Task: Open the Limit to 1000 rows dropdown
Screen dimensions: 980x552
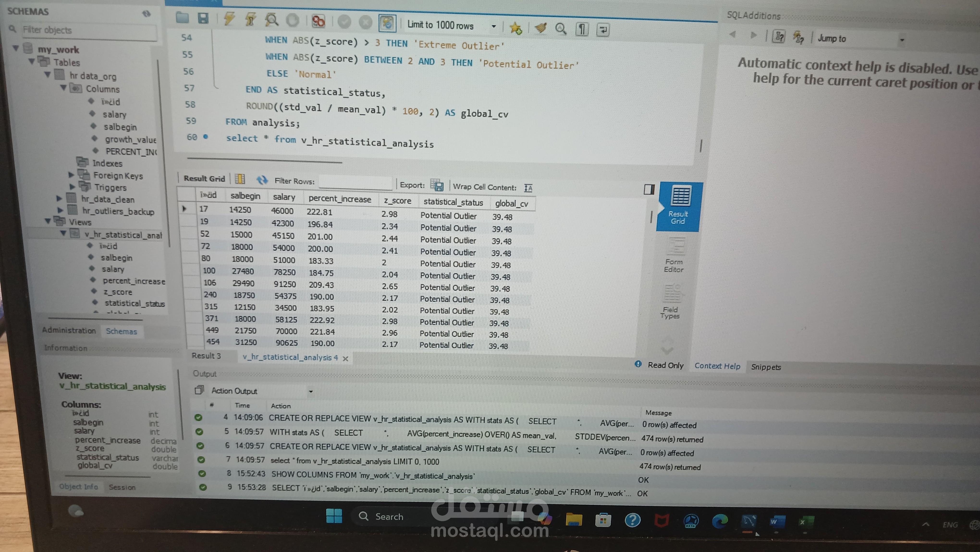Action: (493, 26)
